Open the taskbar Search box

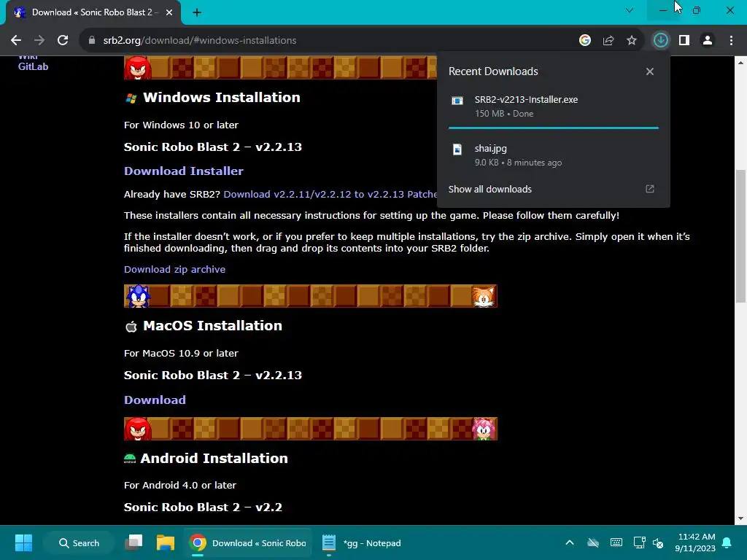[79, 542]
